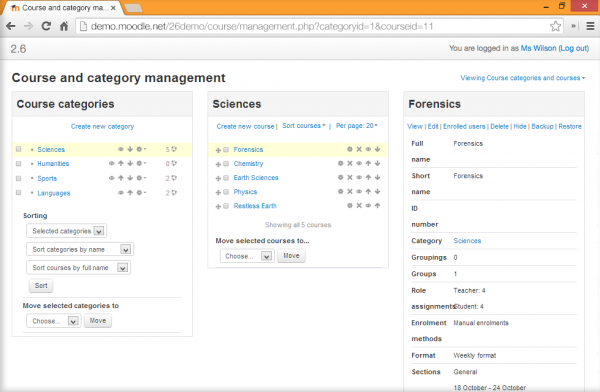Open Choose dropdown for moving courses
The width and height of the screenshot is (600, 392).
point(247,256)
